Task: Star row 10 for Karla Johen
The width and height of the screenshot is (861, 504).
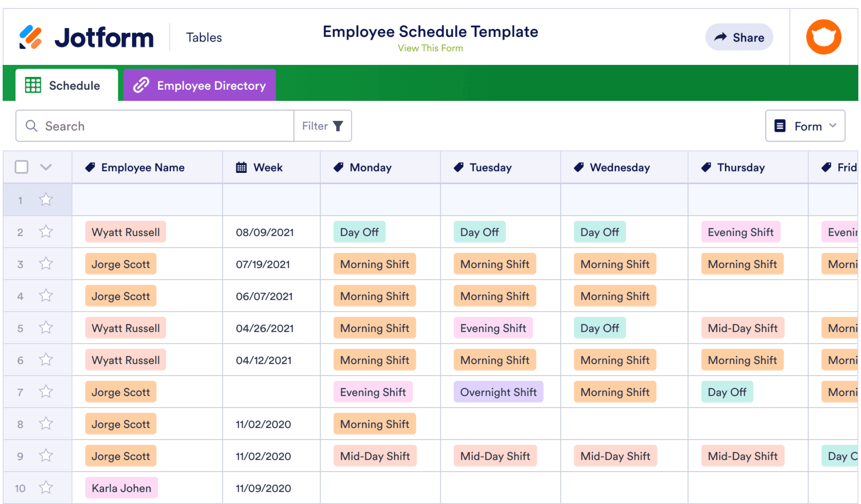Action: (x=46, y=488)
